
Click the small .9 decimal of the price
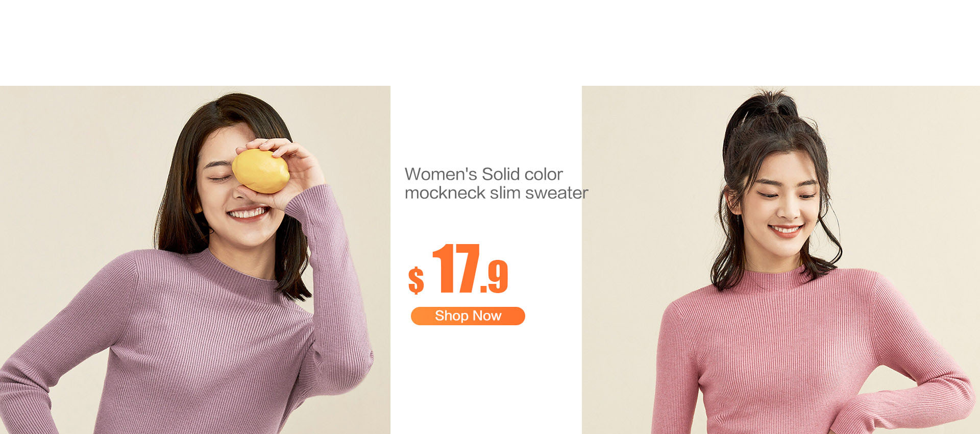coord(494,277)
